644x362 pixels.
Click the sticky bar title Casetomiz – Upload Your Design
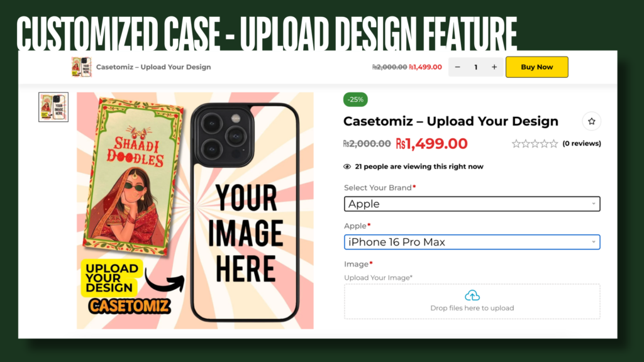point(153,67)
